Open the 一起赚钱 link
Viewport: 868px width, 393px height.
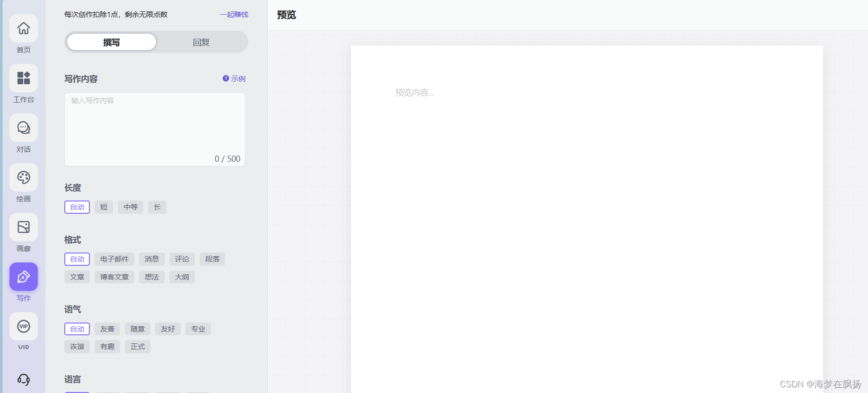234,15
